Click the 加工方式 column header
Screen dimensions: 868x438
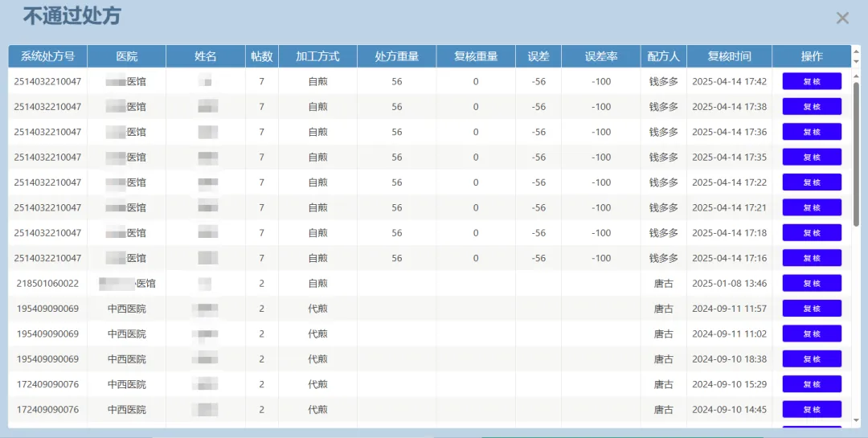317,56
